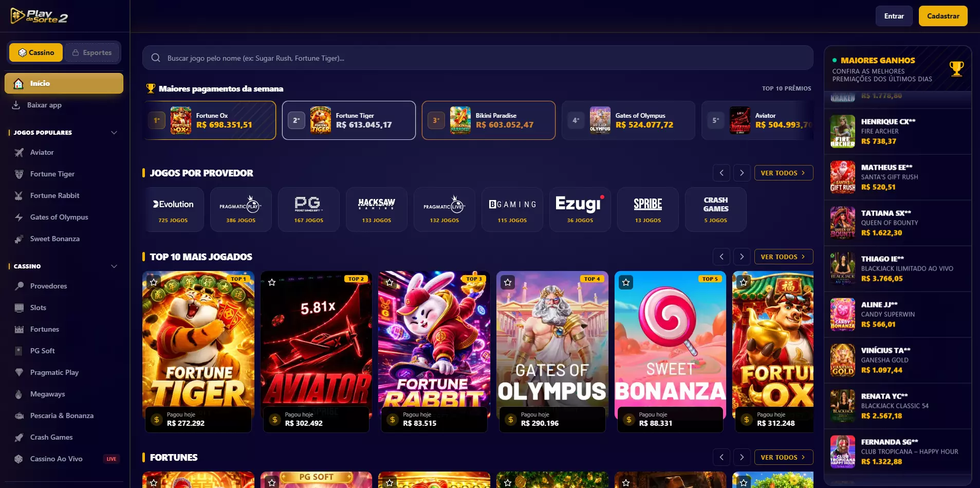Click the Megaways sidebar icon
980x488 pixels.
click(x=19, y=394)
